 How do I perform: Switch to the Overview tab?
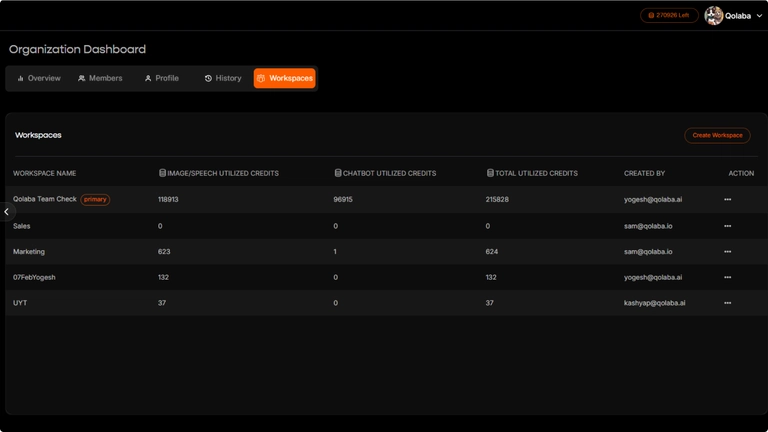pos(39,78)
